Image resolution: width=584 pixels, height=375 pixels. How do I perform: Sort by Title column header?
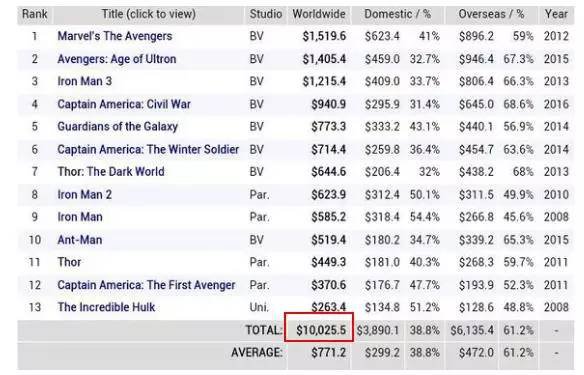tap(149, 15)
